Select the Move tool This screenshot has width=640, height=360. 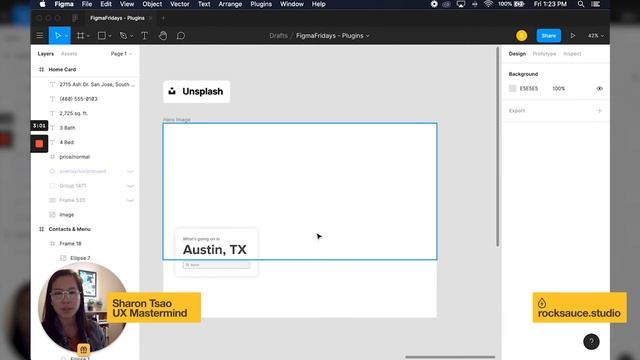point(58,36)
